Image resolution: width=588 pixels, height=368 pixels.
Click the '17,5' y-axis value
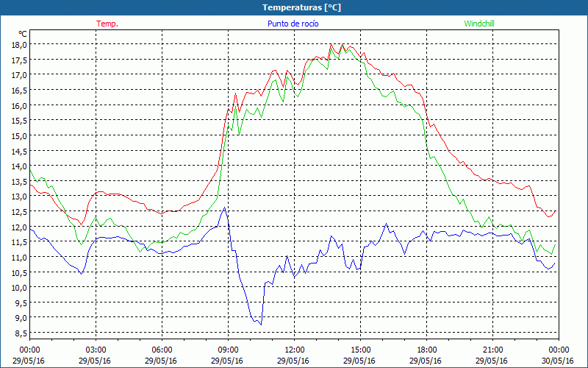click(19, 60)
